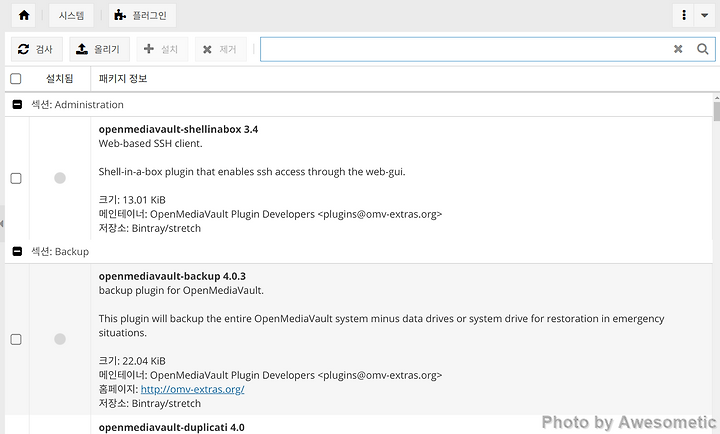This screenshot has width=720, height=434.
Task: Click the 올리기 upload button
Action: pyautogui.click(x=99, y=49)
